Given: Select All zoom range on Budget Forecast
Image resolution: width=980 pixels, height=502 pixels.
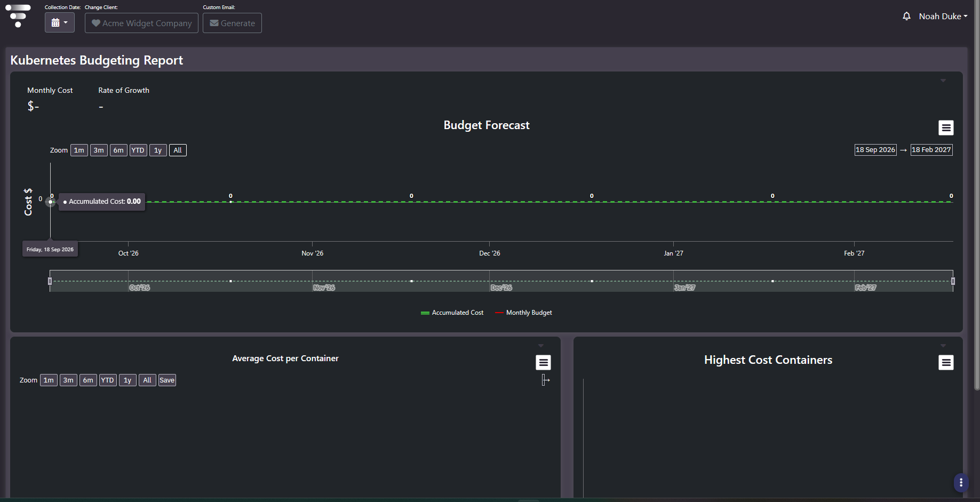Looking at the screenshot, I should tap(178, 150).
